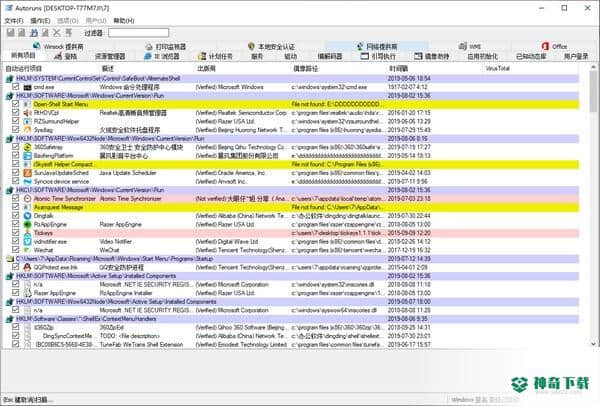Screen dimensions: 600x406
Task: Click the Atomic Time Synchronizer clock icon
Action: 27,199
